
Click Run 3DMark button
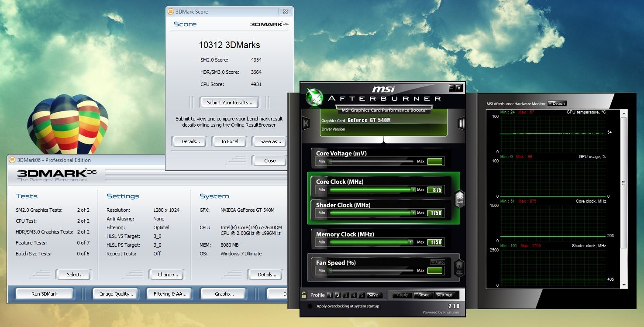pyautogui.click(x=44, y=294)
